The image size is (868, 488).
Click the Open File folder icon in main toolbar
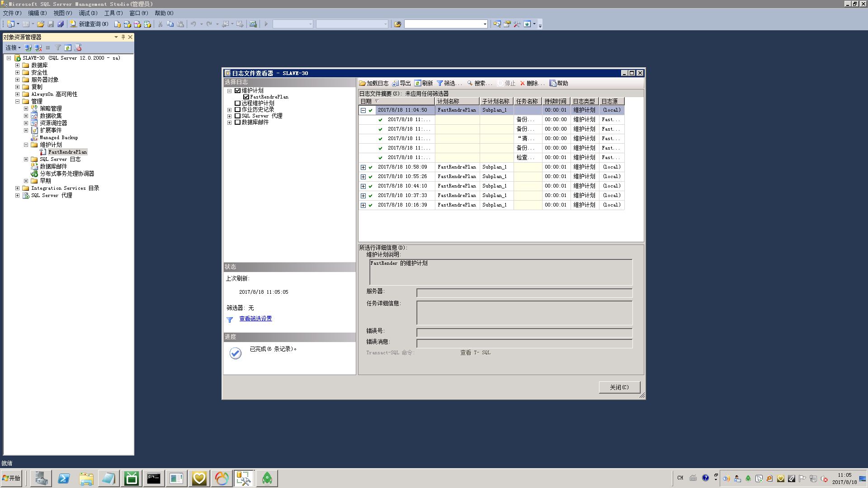click(41, 24)
